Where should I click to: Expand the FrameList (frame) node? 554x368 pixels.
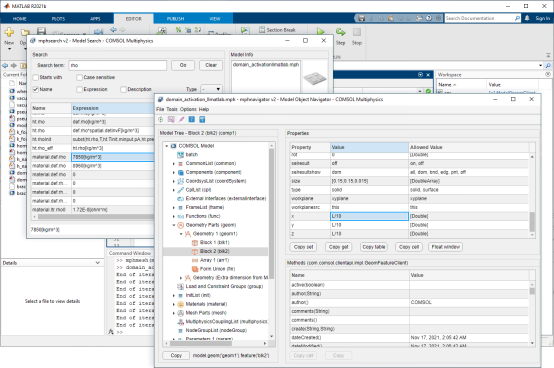click(174, 207)
